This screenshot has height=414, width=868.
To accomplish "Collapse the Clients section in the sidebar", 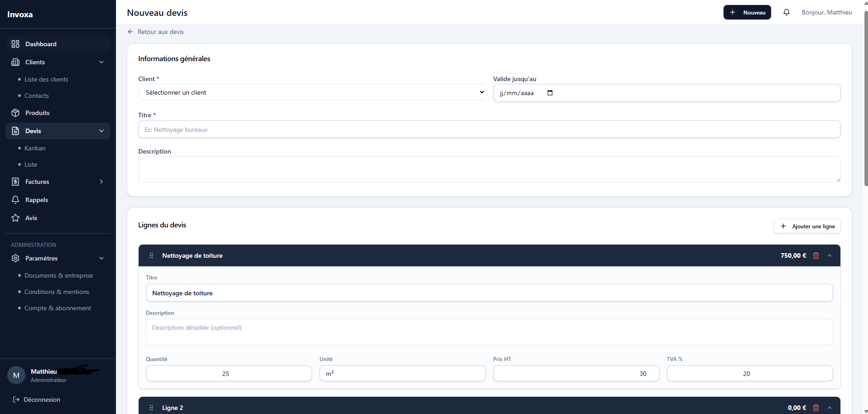I will [x=101, y=62].
